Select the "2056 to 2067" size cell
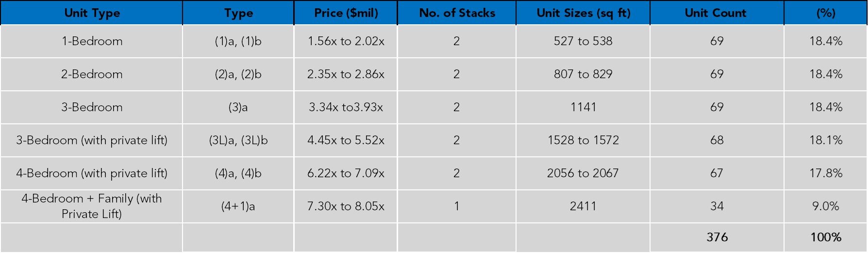Screen dimensions: 868x253 coord(583,173)
